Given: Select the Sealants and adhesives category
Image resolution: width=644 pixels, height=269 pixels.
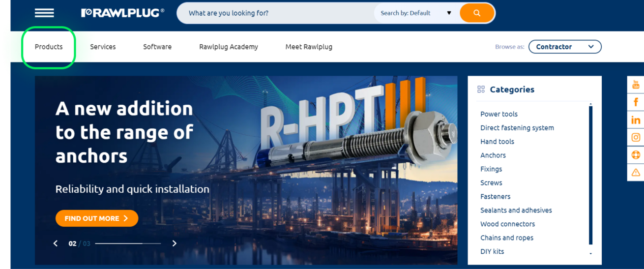Looking at the screenshot, I should click(x=516, y=210).
